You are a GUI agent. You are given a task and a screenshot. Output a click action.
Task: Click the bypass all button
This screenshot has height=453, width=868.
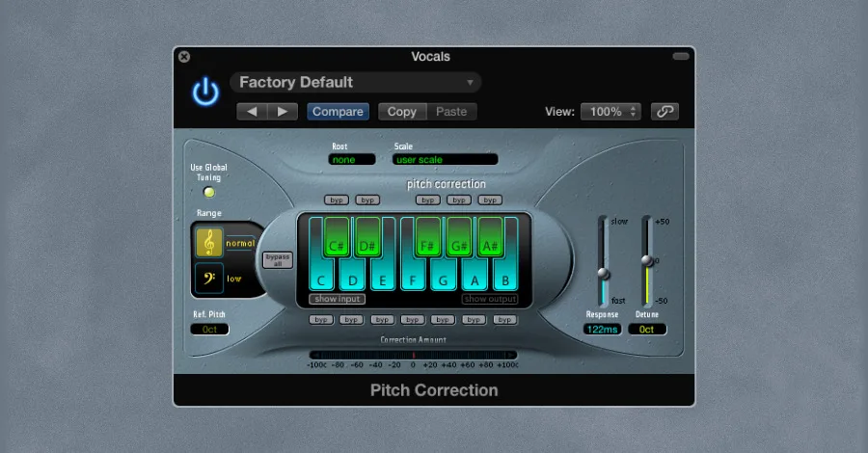coord(278,260)
